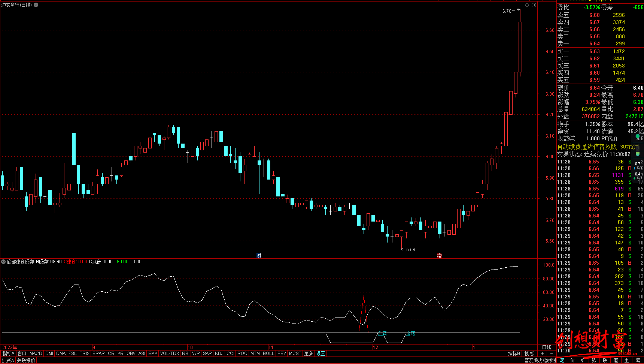The width and height of the screenshot is (644, 364).
Task: Select the 笔 tab in the quote panel
Action: point(562,360)
